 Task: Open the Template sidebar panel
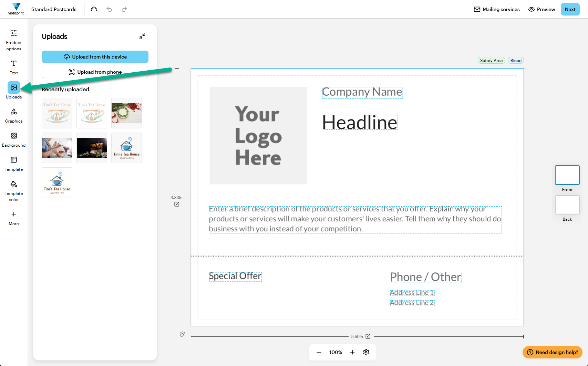(x=14, y=164)
